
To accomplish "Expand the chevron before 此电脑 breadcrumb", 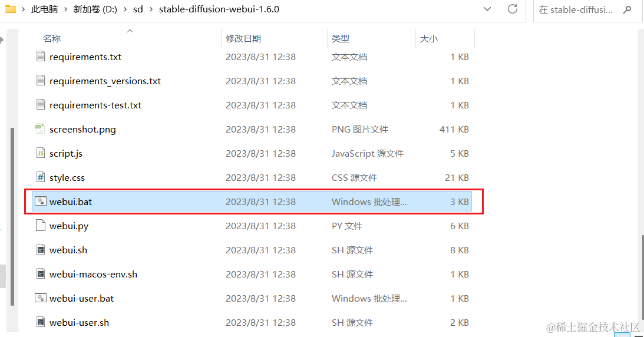I will (x=24, y=9).
